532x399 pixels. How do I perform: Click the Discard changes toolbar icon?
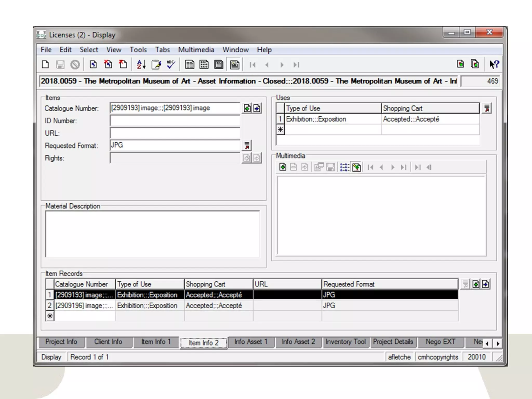(x=75, y=64)
